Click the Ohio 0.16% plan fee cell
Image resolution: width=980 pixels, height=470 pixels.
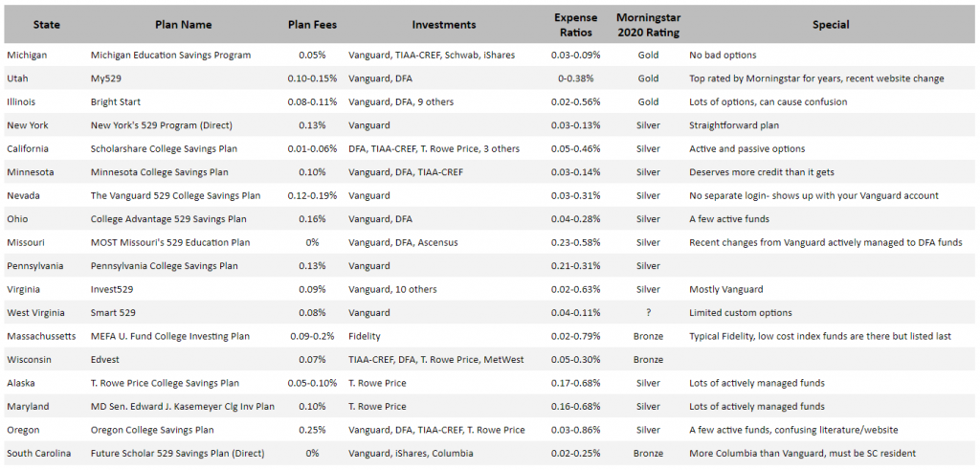coord(313,219)
